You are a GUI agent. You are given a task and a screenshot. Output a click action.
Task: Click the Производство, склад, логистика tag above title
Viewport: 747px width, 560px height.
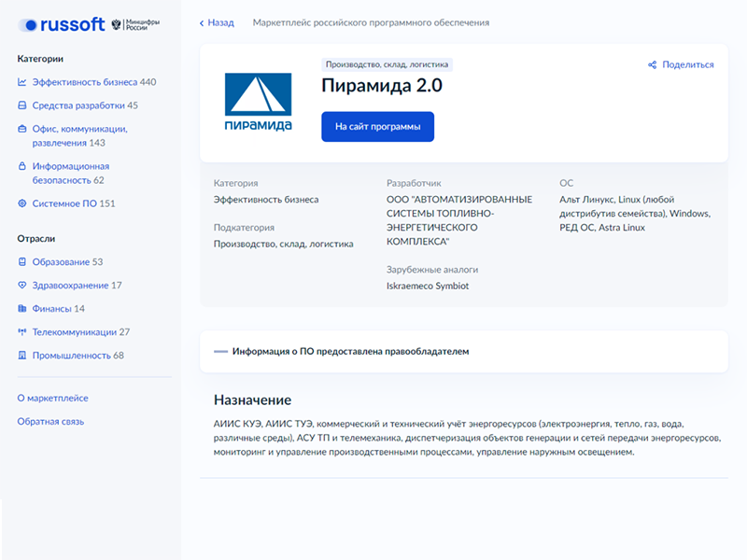click(387, 64)
